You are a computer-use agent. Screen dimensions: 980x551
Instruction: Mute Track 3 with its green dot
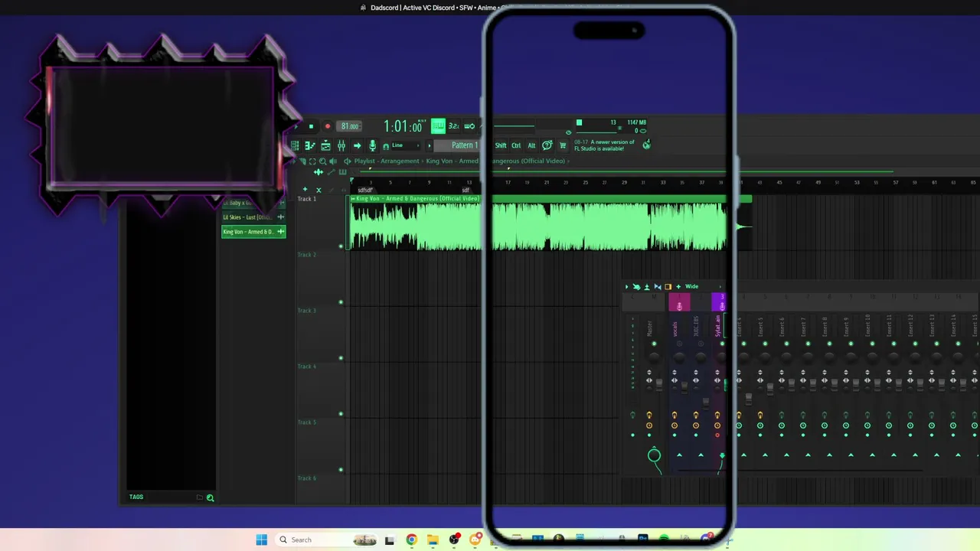coord(341,358)
